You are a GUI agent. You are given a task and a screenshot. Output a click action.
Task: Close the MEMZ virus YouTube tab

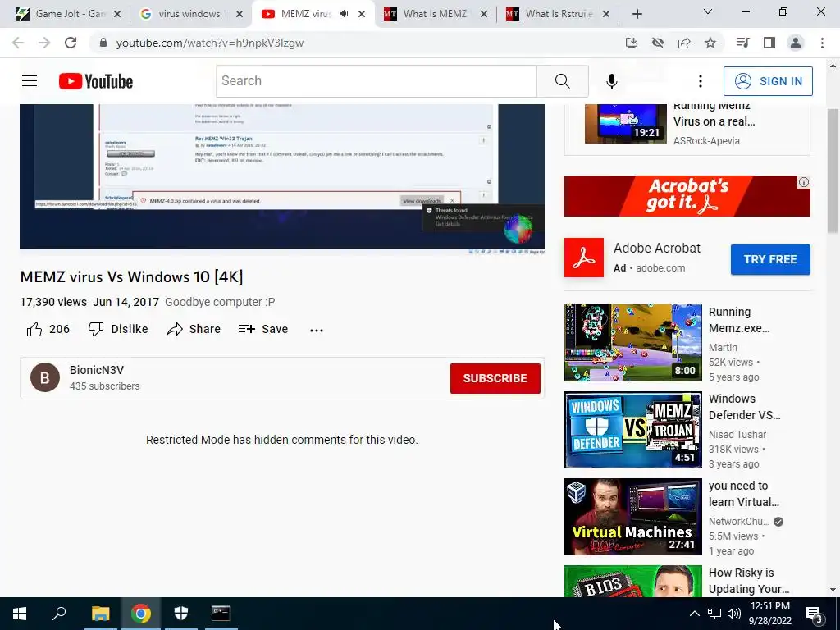pyautogui.click(x=362, y=14)
